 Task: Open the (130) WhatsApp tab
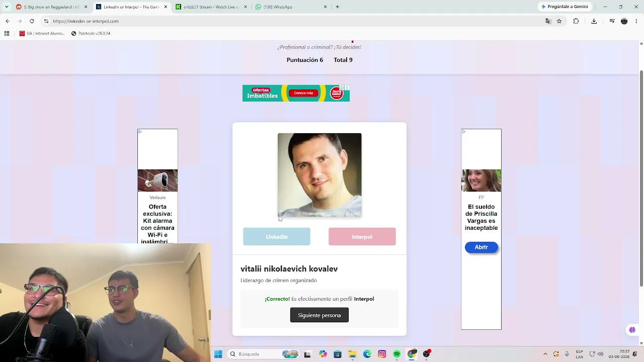pyautogui.click(x=291, y=7)
